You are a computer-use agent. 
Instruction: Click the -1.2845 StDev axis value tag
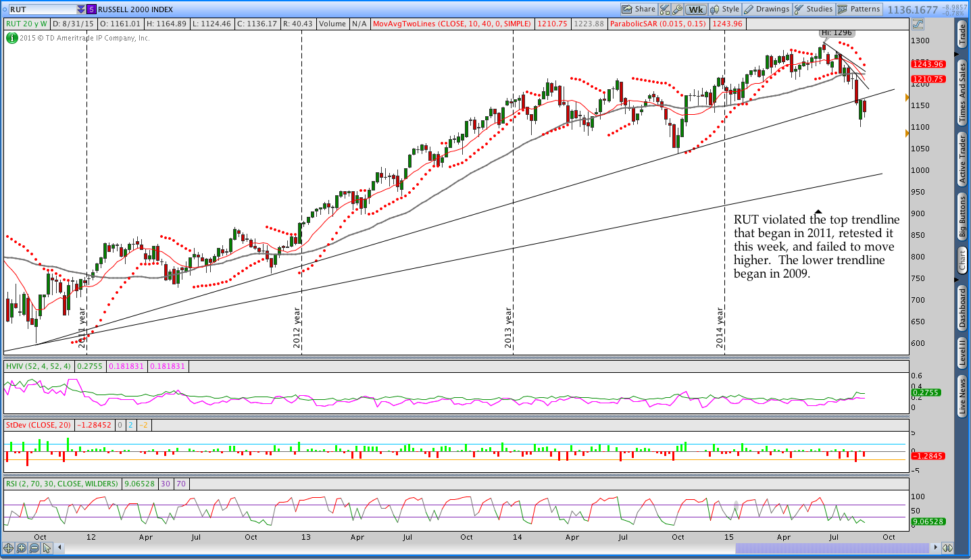pos(928,456)
